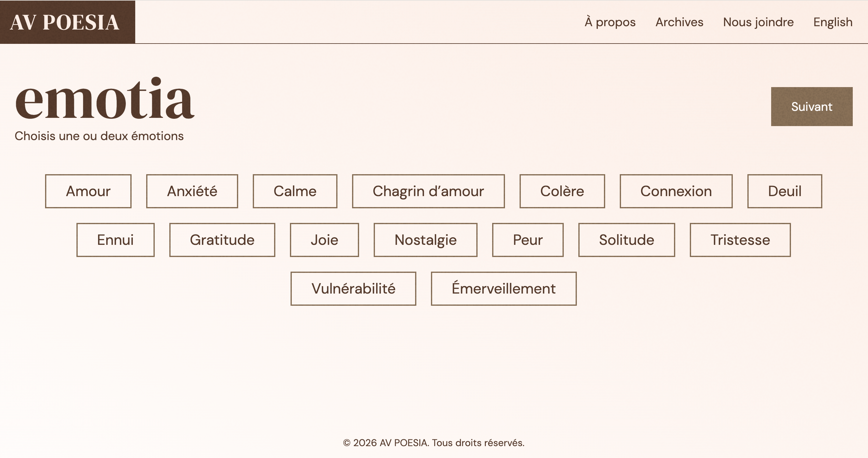The width and height of the screenshot is (868, 458).
Task: Click the AV POESIA logo
Action: (65, 22)
